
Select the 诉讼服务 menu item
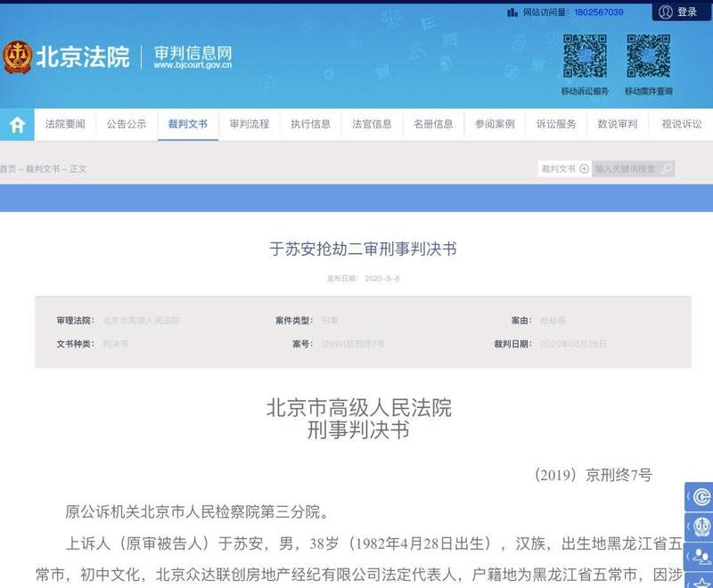556,124
